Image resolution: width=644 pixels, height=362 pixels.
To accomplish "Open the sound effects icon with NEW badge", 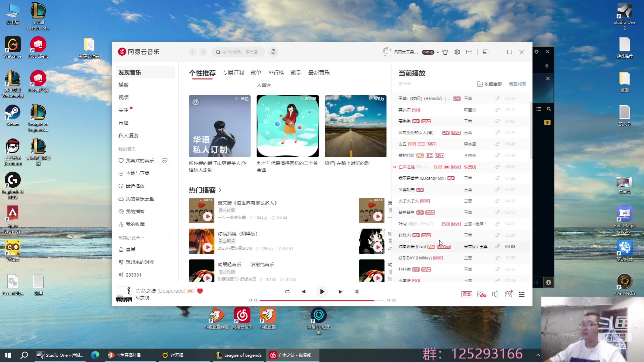I will click(481, 294).
